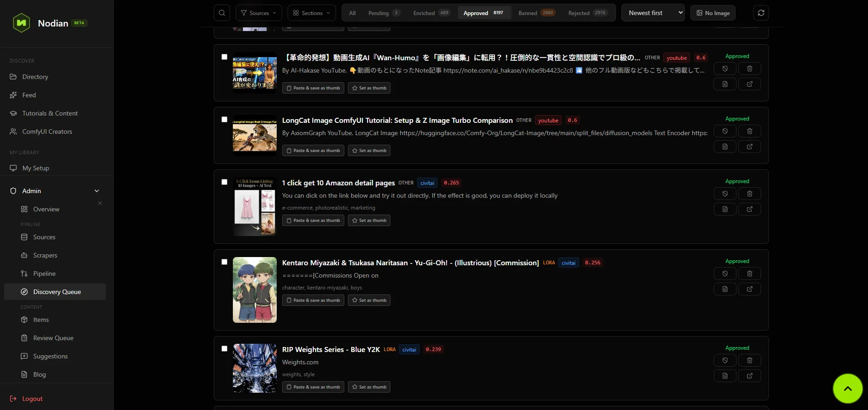Open Feed in the sidebar

click(57, 95)
